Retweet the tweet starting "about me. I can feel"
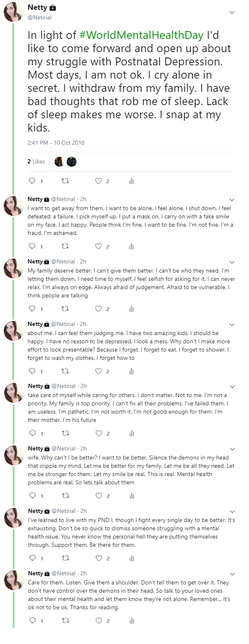Image resolution: width=249 pixels, height=644 pixels. pyautogui.click(x=65, y=371)
